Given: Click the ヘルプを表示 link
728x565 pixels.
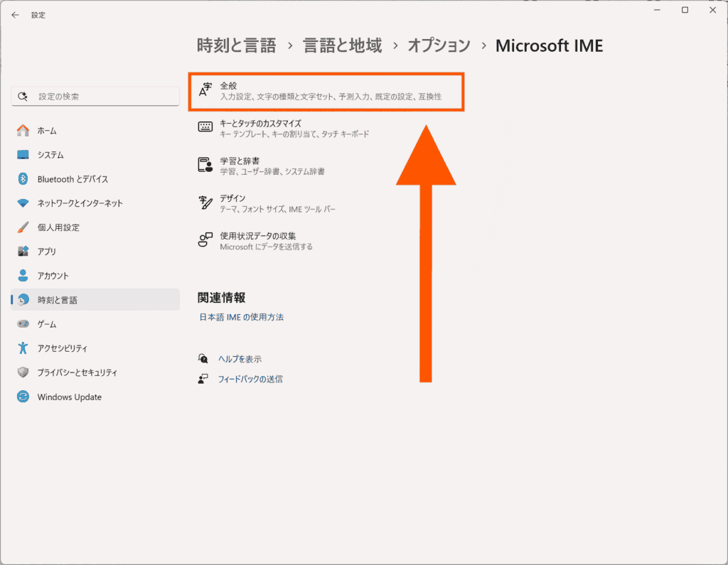Looking at the screenshot, I should (240, 359).
